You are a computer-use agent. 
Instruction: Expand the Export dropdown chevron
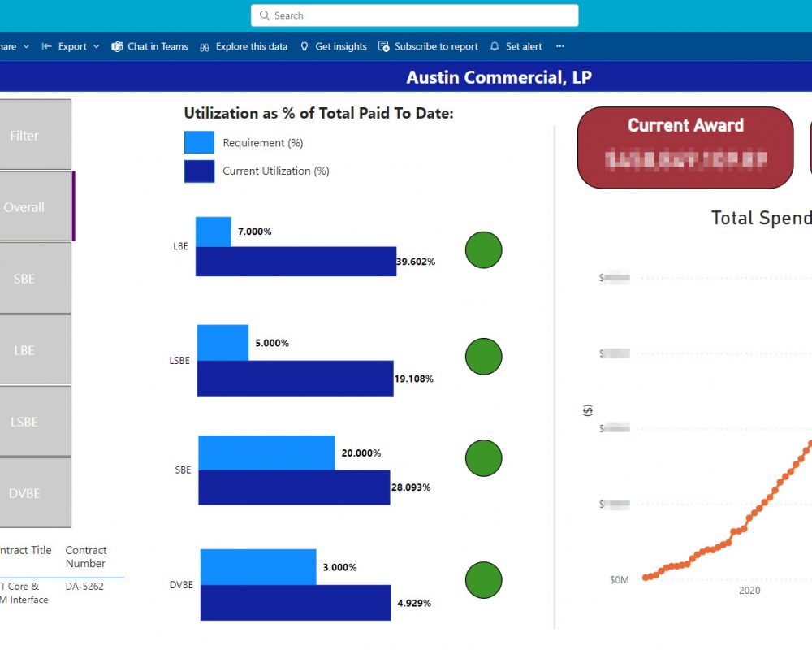coord(97,46)
